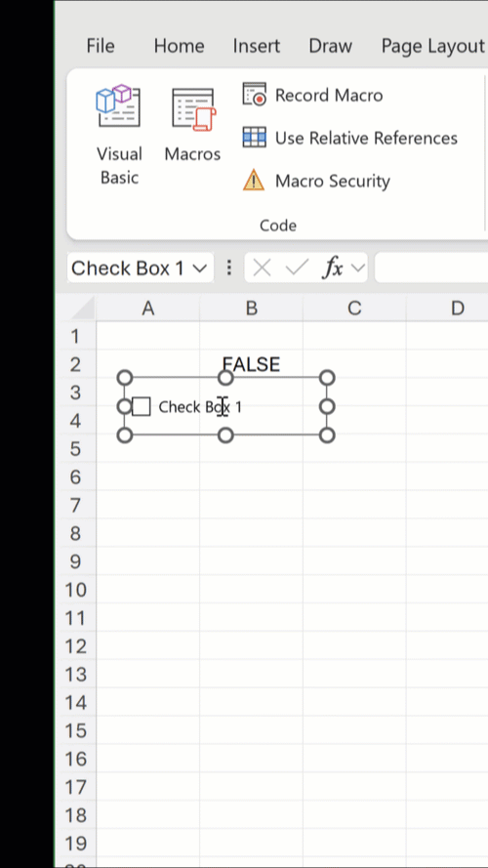Click the formula bar enter checkmark icon

(297, 269)
